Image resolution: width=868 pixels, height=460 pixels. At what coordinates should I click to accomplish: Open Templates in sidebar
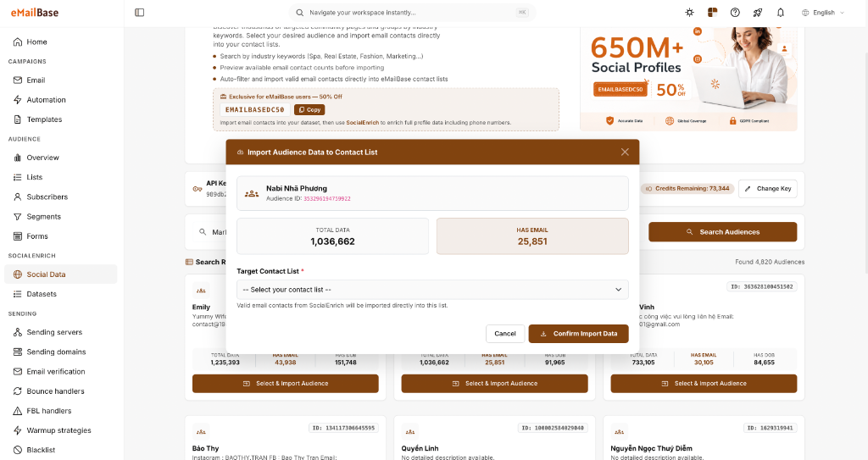61,119
